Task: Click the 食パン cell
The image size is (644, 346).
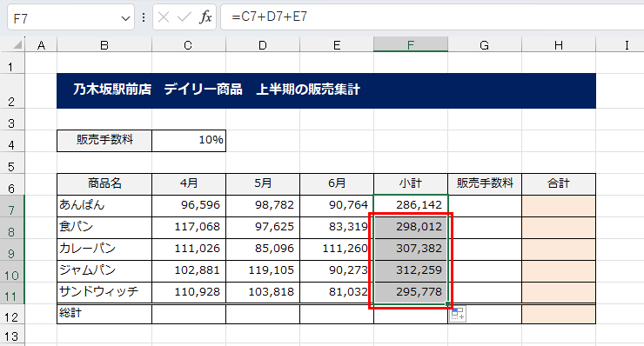Action: 104,228
